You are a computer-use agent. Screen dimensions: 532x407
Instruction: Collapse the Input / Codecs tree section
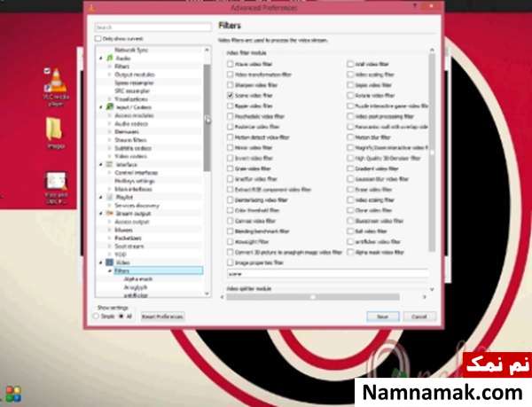coord(101,107)
